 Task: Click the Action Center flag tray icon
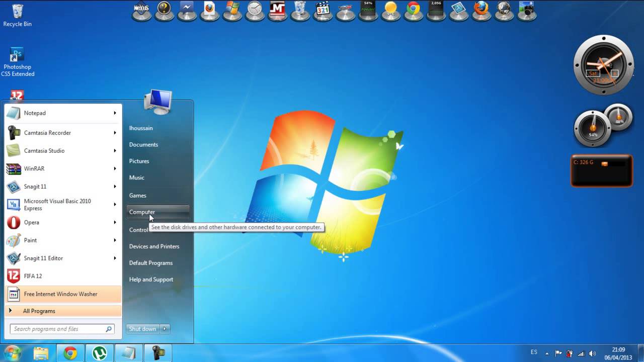(558, 353)
